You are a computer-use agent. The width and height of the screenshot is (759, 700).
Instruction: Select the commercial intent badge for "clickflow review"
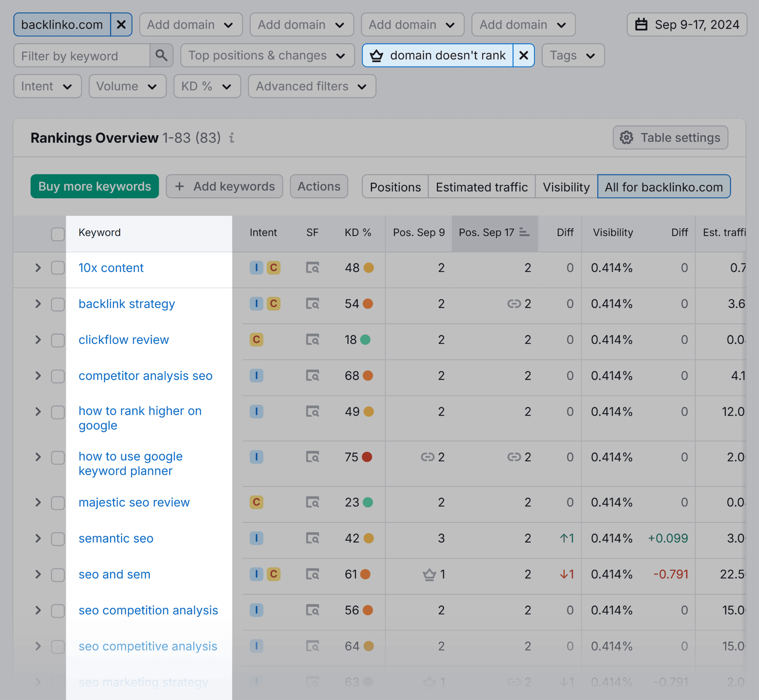[256, 340]
